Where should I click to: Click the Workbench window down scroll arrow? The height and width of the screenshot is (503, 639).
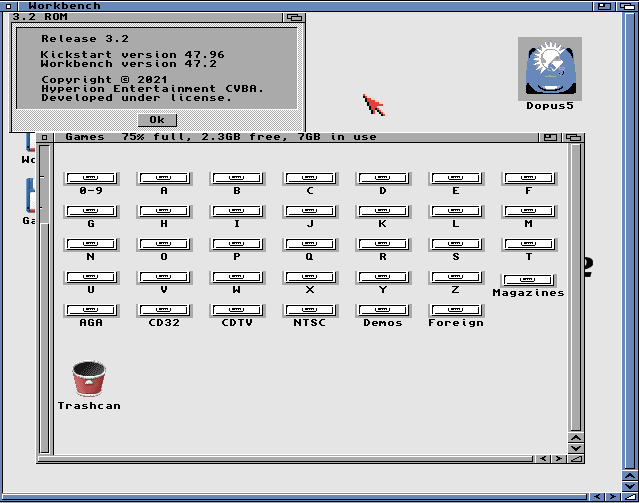pos(630,486)
